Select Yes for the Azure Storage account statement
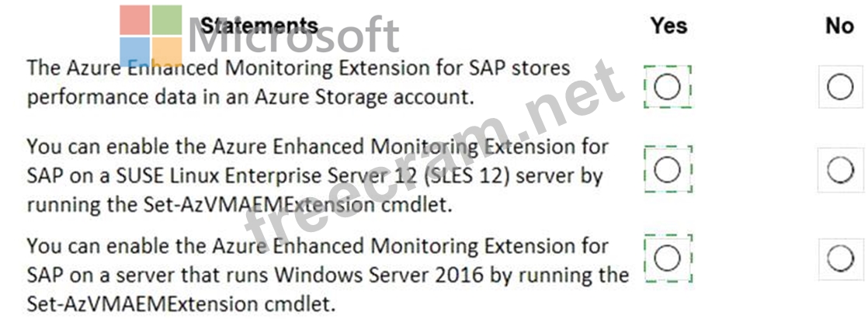 (667, 88)
